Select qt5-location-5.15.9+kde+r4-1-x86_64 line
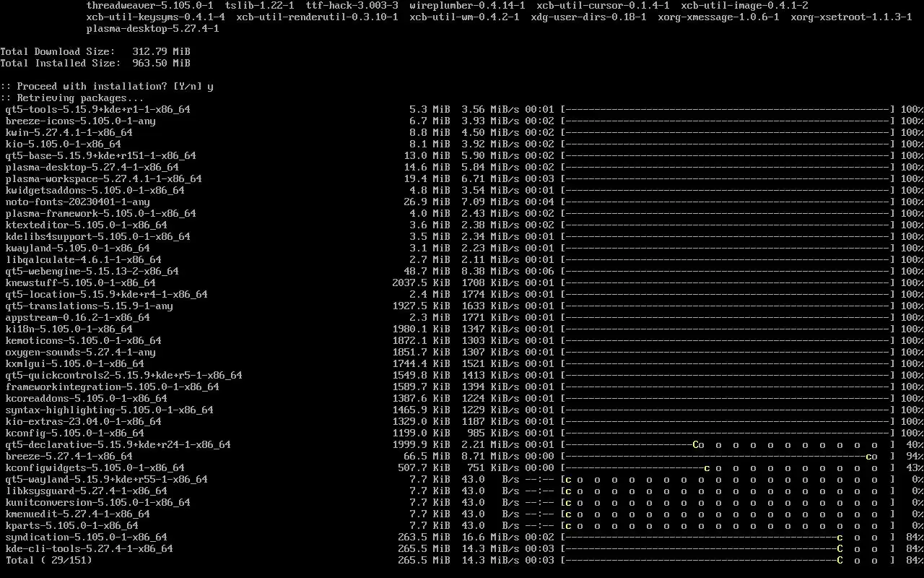This screenshot has height=578, width=924. pos(107,294)
